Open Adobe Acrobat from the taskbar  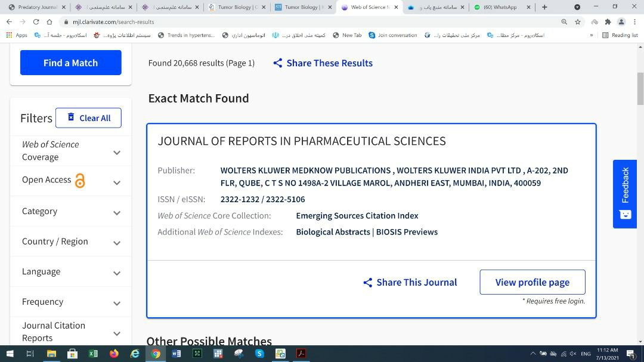(x=301, y=354)
